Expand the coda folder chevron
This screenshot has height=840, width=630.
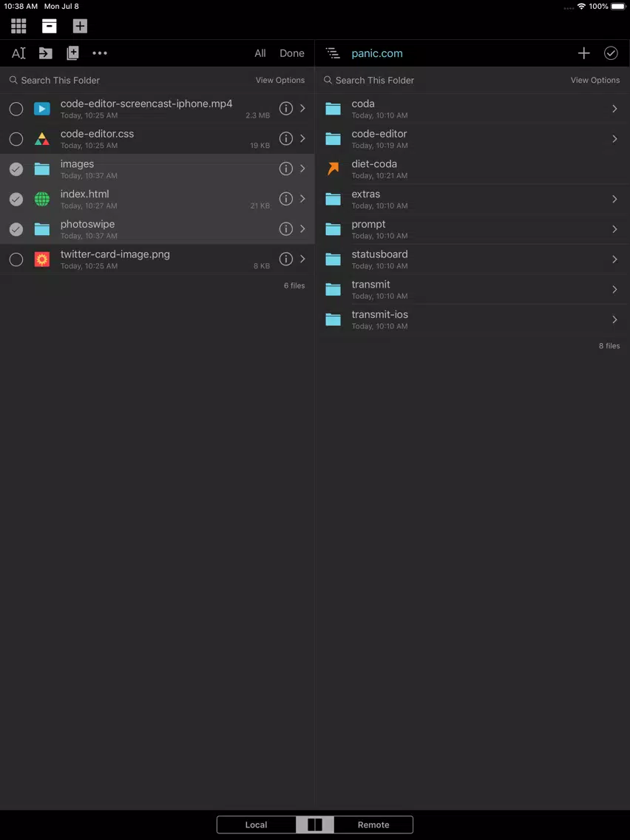[614, 109]
